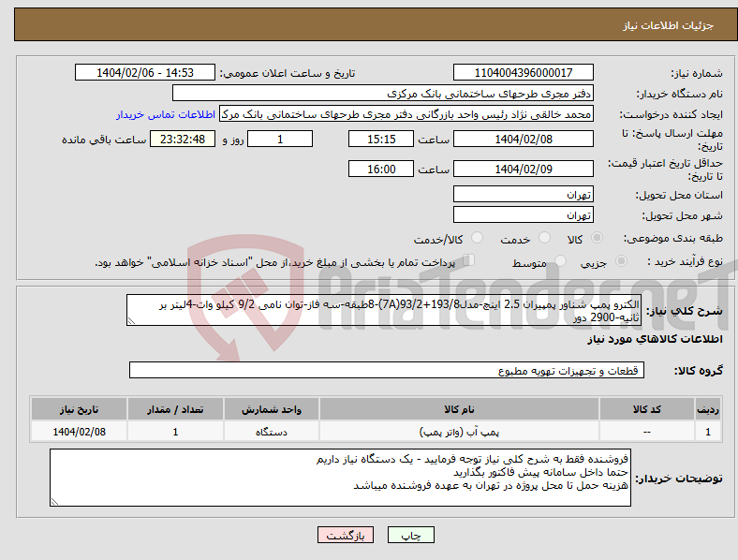
Task: Click the واحد شمارش column header
Action: 272,409
